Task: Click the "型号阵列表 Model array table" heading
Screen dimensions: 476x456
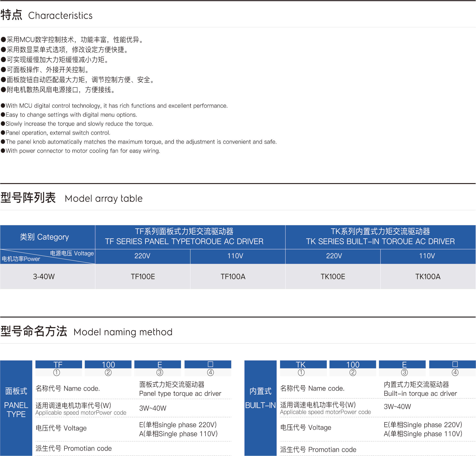Action: tap(71, 198)
